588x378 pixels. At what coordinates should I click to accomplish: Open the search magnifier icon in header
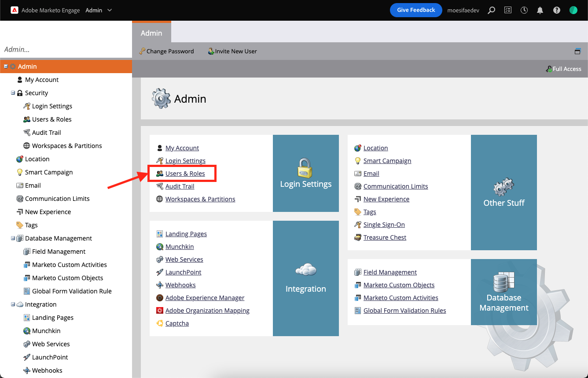pos(492,10)
